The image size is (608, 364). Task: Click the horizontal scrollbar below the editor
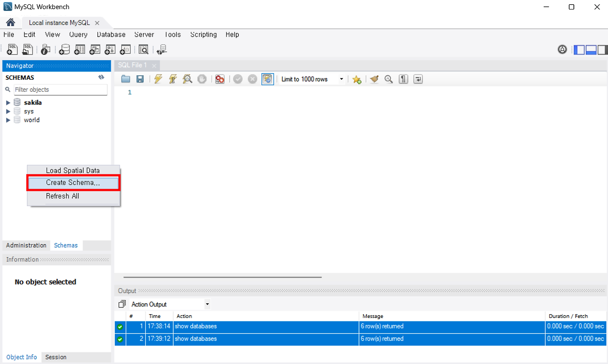(222, 277)
